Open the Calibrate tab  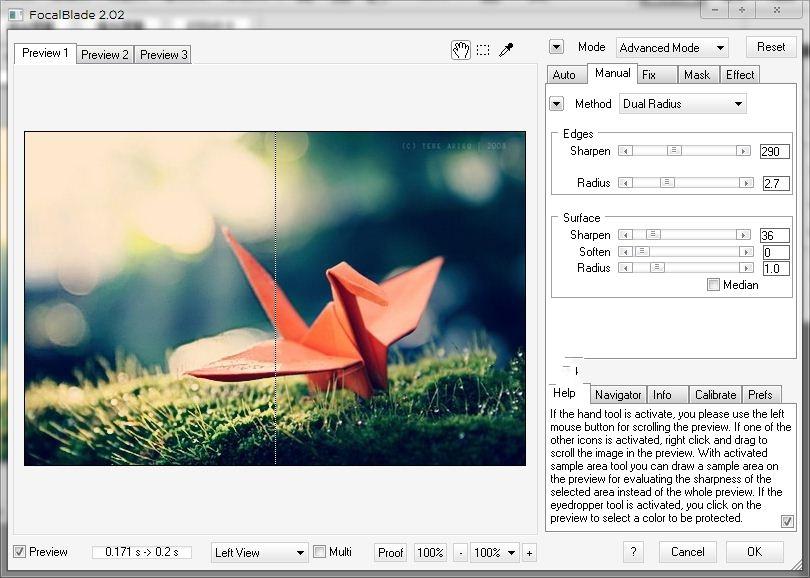point(715,395)
